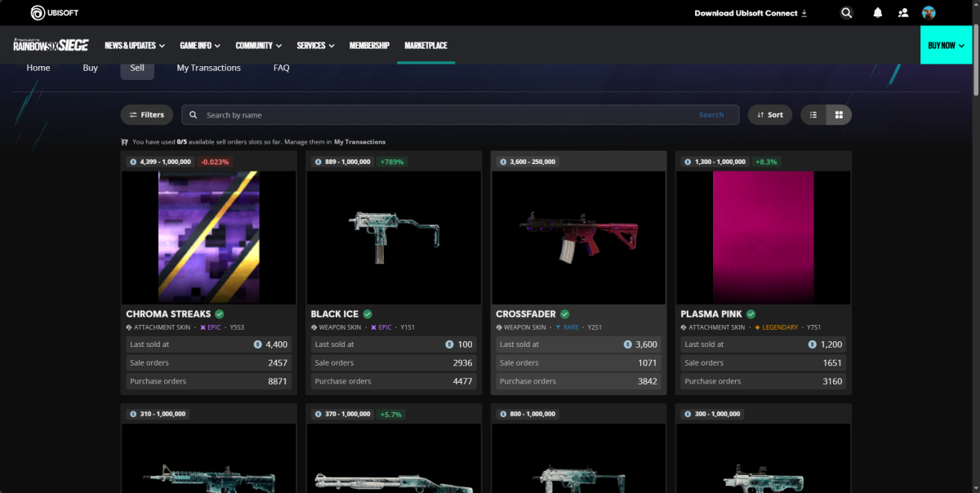
Task: Click the magnifier icon inside the search field
Action: click(194, 115)
